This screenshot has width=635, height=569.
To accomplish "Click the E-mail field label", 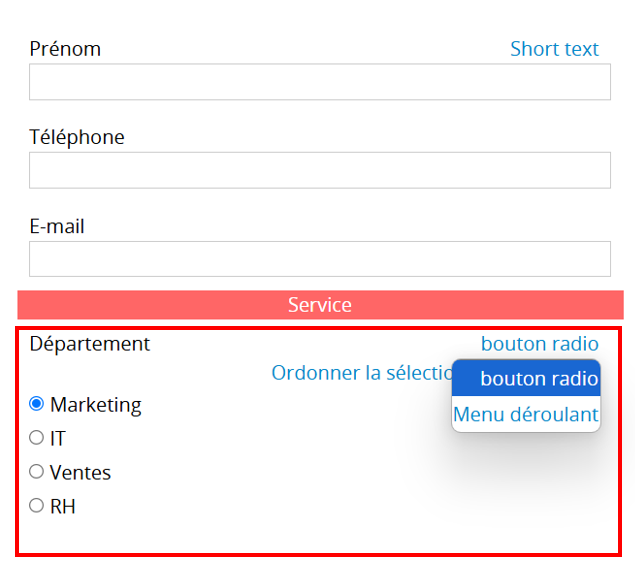I will [57, 226].
